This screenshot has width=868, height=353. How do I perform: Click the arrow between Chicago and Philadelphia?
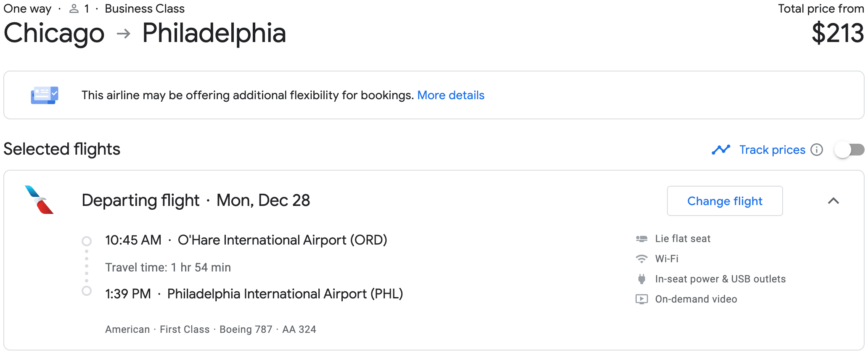(x=123, y=33)
